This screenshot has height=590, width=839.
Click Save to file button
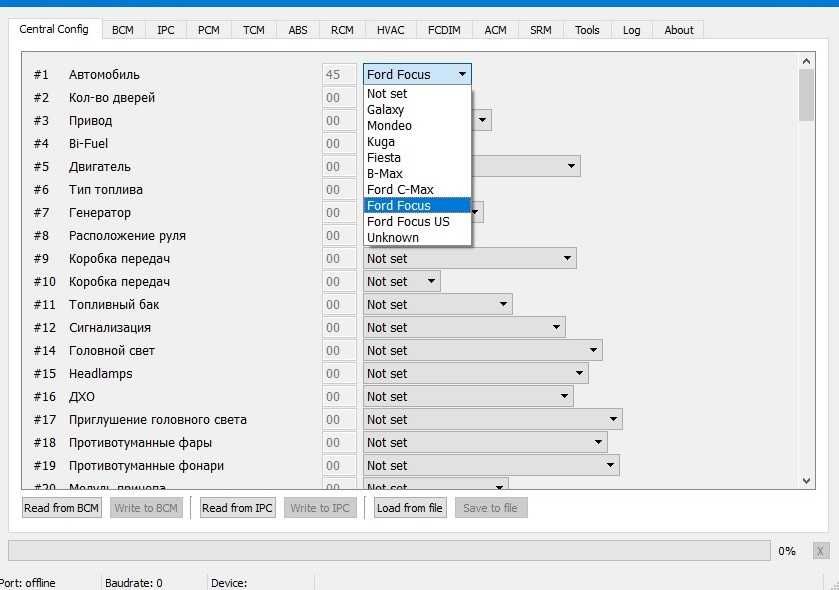491,508
